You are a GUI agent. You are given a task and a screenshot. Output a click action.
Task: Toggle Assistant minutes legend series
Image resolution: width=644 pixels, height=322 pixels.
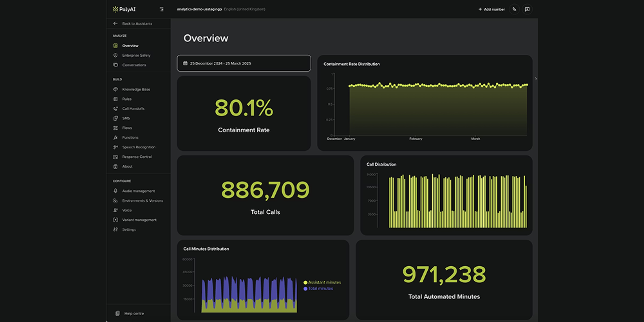(x=322, y=282)
